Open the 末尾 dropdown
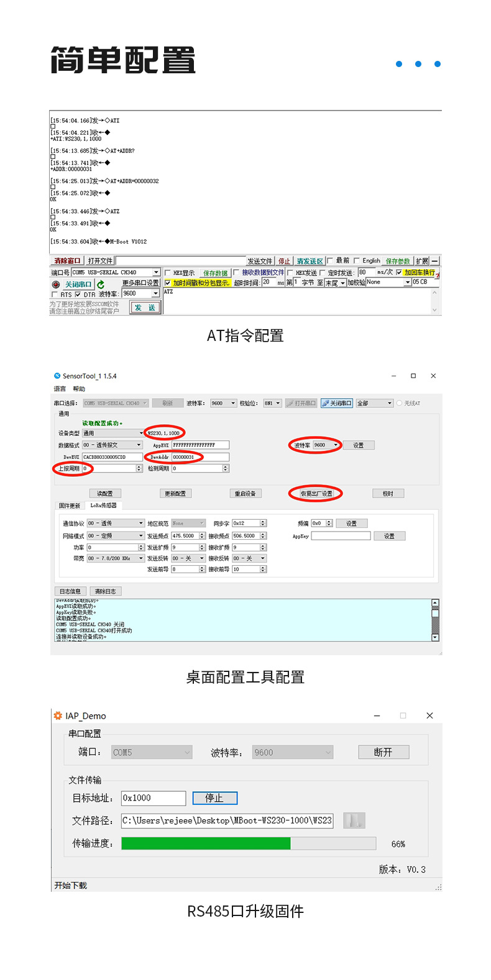This screenshot has width=491, height=980. (x=336, y=283)
